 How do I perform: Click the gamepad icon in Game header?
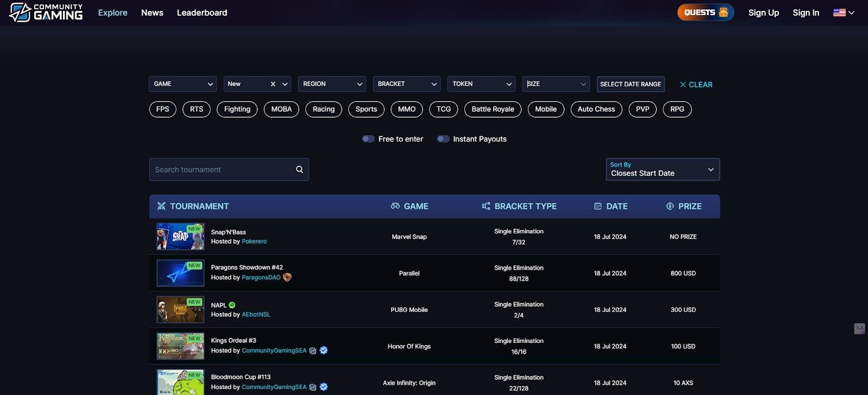point(395,206)
